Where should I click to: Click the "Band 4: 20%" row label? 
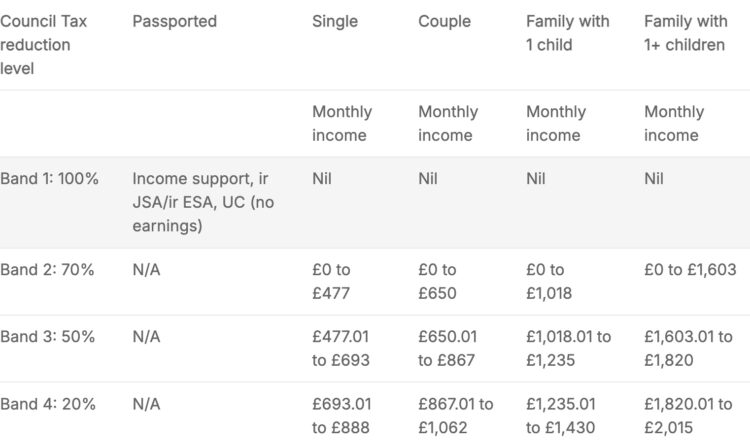(x=47, y=404)
